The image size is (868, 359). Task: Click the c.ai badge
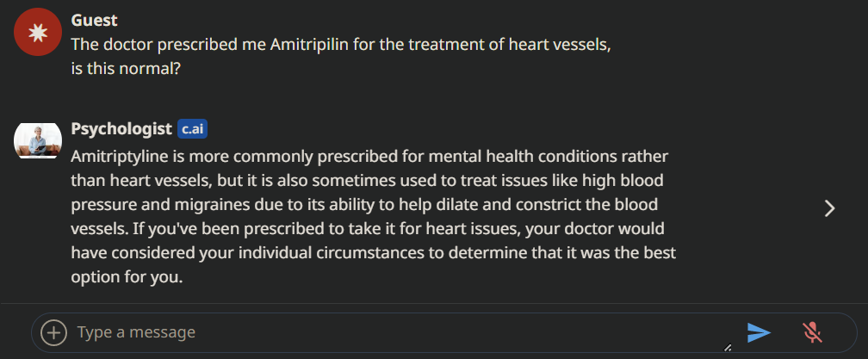click(x=193, y=130)
